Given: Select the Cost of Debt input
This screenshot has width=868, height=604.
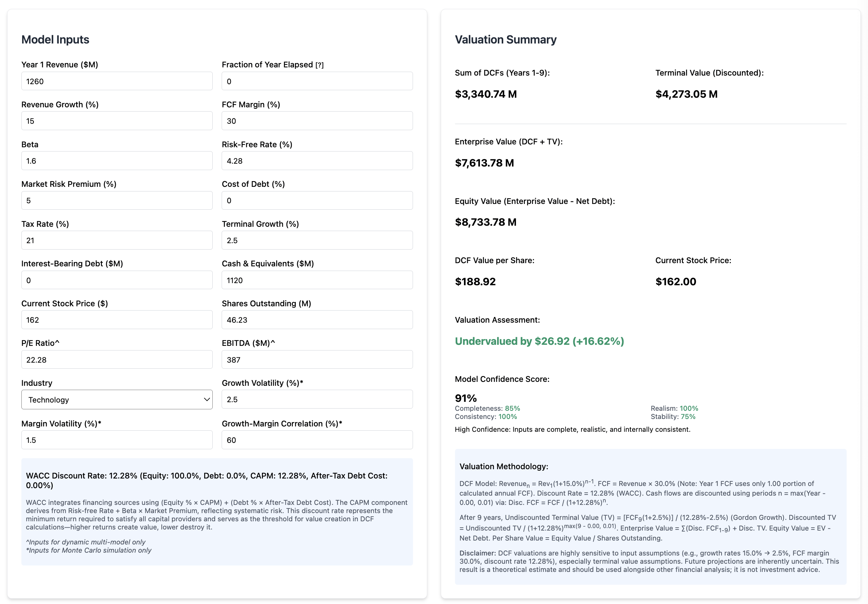Looking at the screenshot, I should point(317,200).
